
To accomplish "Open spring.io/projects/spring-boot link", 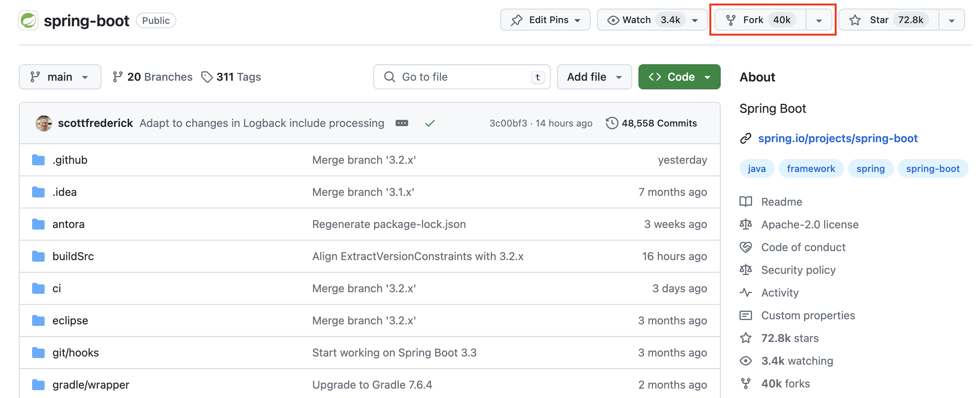I will pyautogui.click(x=838, y=138).
